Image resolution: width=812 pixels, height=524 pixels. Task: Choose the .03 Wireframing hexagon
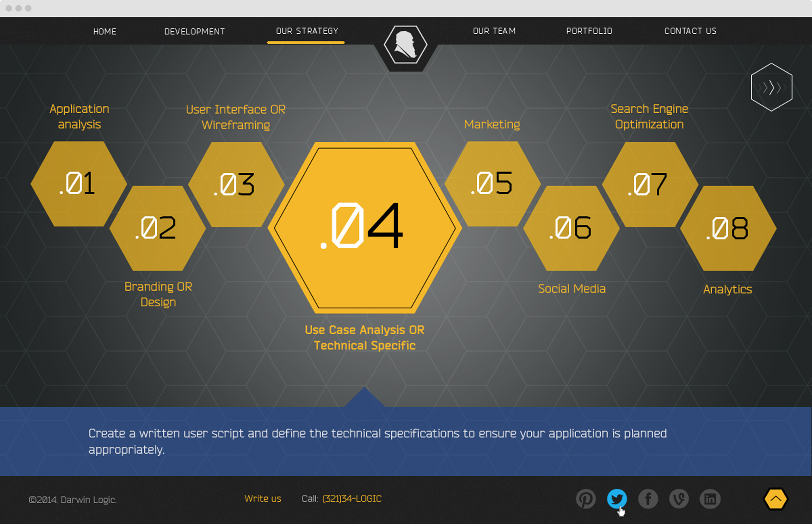point(236,185)
